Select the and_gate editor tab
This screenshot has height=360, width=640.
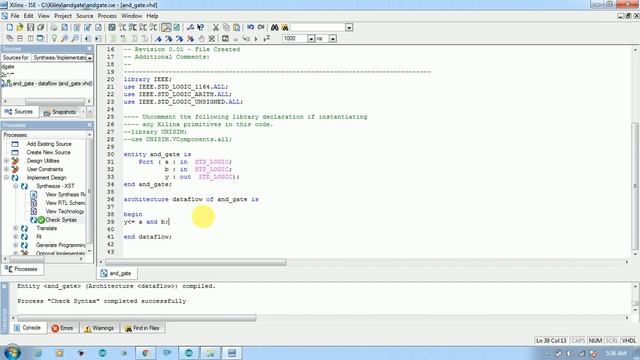click(117, 273)
